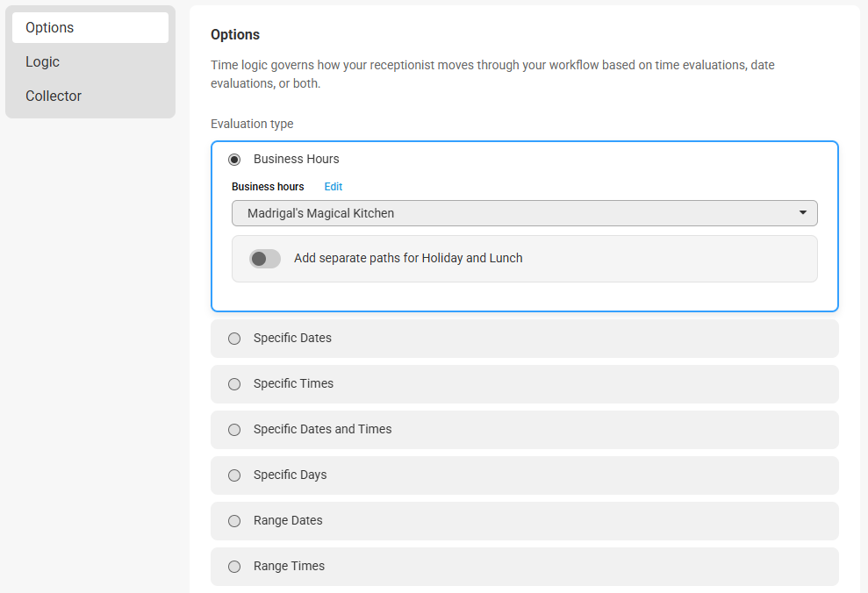
Task: Click the Business Hours label text
Action: coord(296,159)
